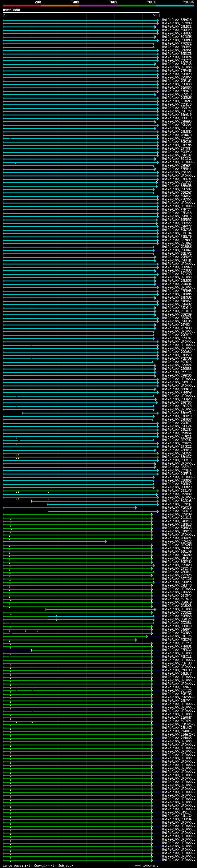The image size is (197, 868).
Task: Click the UniRef100_Q6YU34 label
Action: click(177, 325)
